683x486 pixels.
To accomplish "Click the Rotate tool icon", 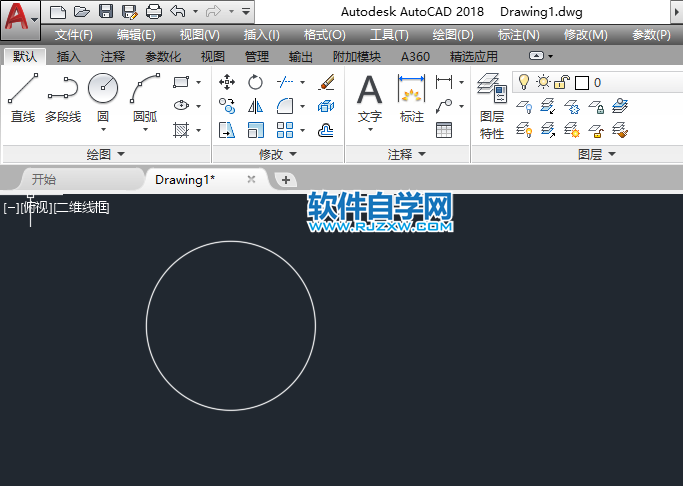I will 256,82.
